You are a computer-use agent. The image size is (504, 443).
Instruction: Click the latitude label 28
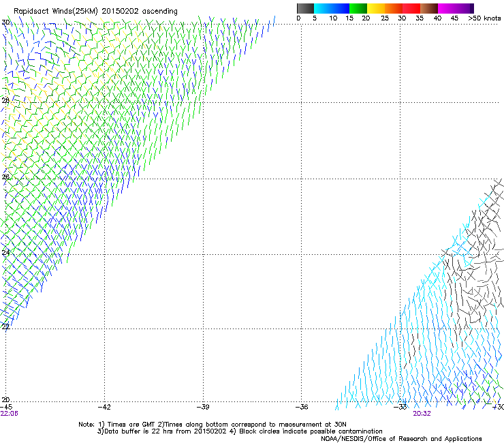(x=5, y=100)
